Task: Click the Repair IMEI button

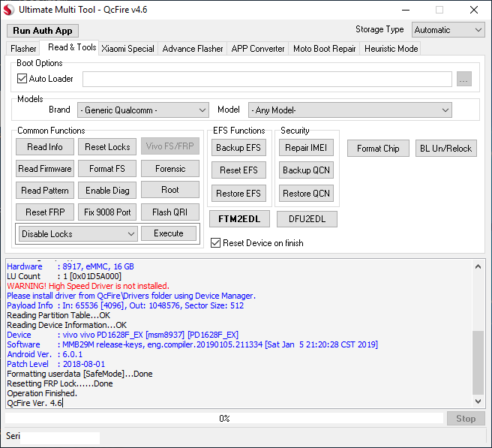Action: pyautogui.click(x=306, y=148)
